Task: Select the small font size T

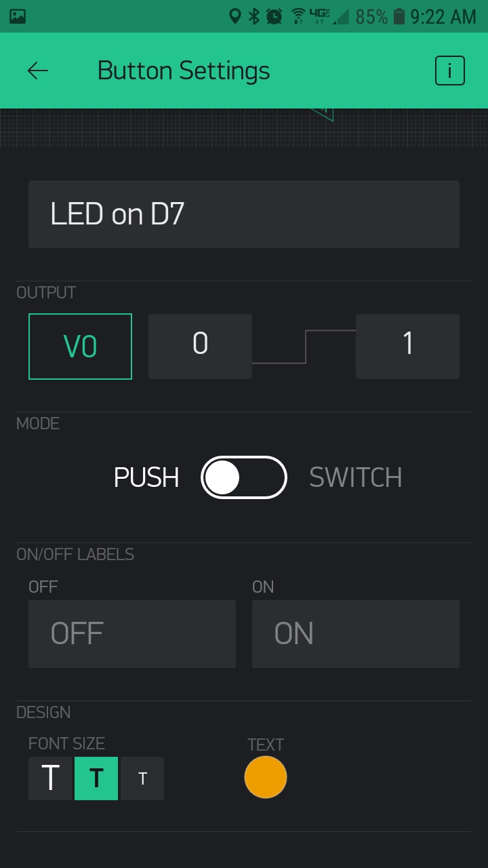Action: (x=142, y=778)
